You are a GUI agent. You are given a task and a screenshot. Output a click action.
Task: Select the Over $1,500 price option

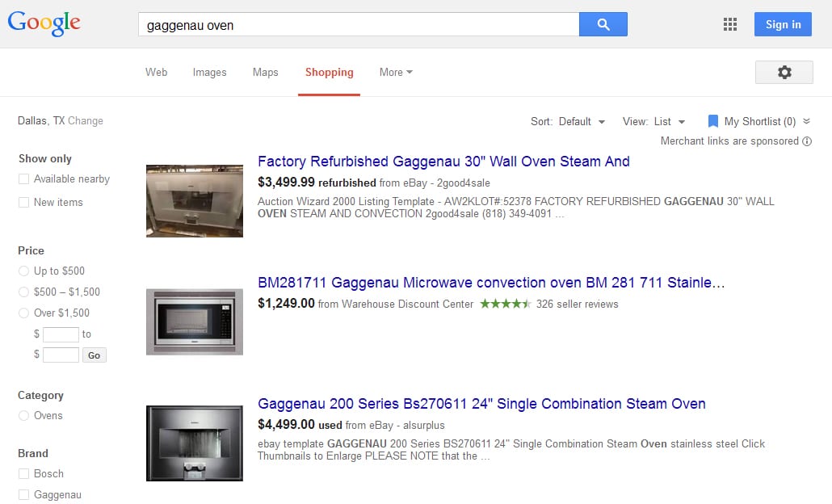click(23, 313)
